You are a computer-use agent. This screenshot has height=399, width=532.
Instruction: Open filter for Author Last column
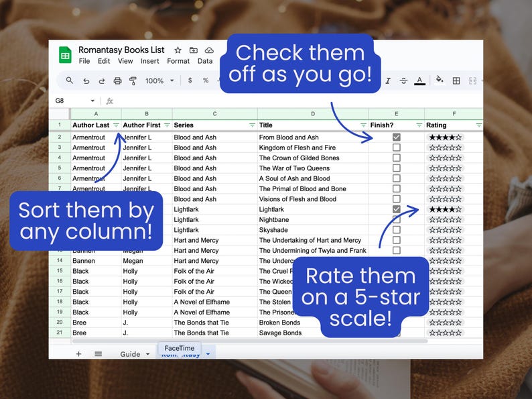click(116, 125)
